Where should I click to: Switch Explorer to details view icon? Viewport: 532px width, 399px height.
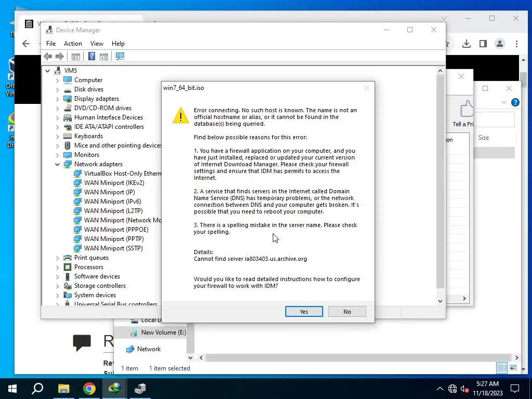click(502, 368)
